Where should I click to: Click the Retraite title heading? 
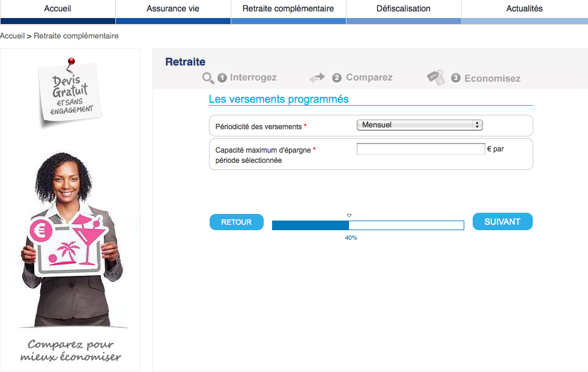coord(185,61)
